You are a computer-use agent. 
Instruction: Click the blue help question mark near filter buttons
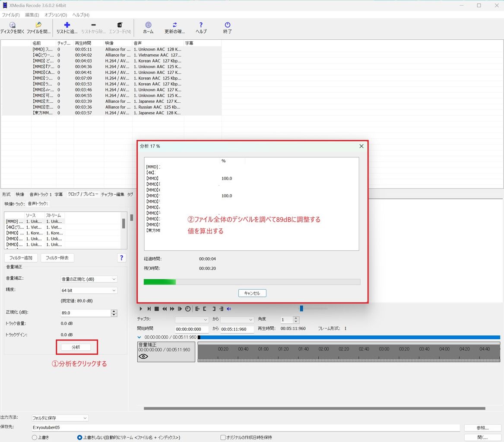click(x=121, y=258)
